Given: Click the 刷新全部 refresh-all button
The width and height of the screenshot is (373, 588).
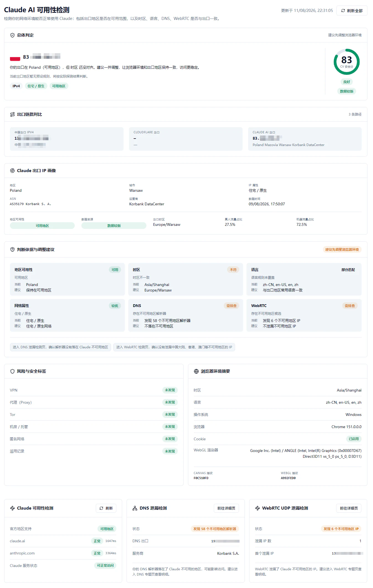Looking at the screenshot, I should coord(352,11).
